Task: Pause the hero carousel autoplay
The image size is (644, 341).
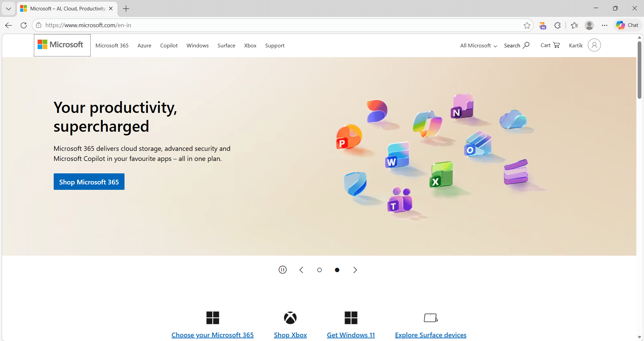Action: click(x=283, y=270)
